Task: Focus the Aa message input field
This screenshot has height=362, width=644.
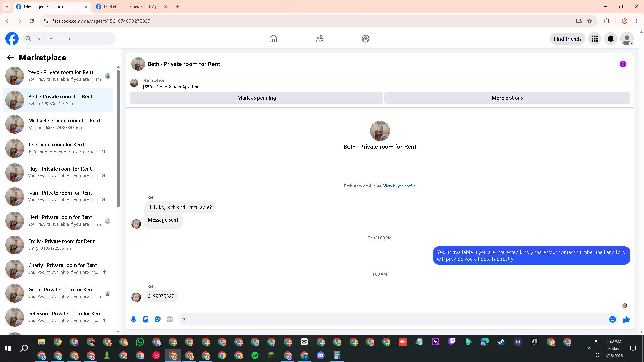Action: coord(392,319)
